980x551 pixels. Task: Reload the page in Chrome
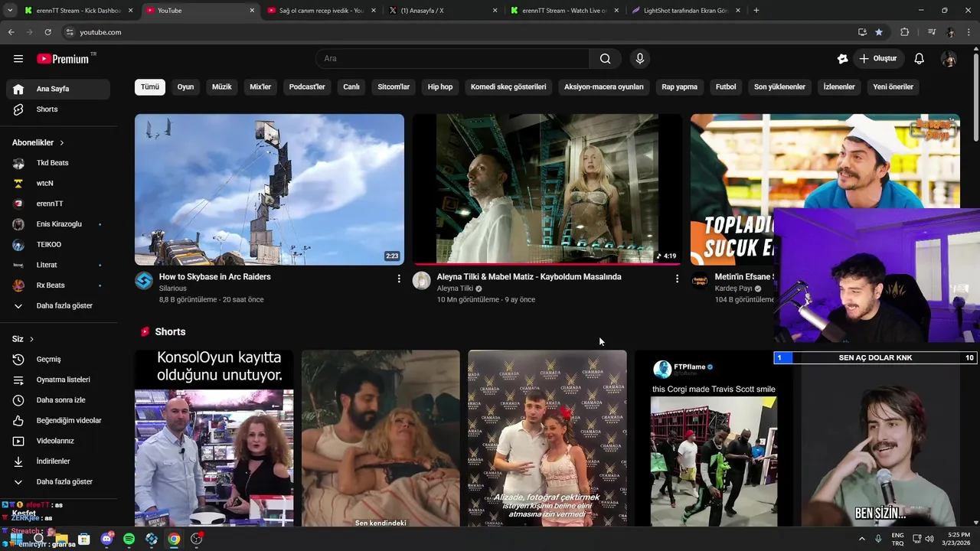tap(47, 32)
